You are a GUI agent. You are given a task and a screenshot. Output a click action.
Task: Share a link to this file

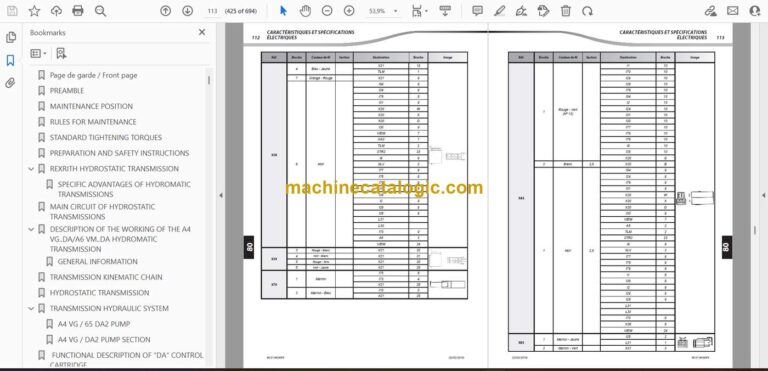pyautogui.click(x=710, y=11)
